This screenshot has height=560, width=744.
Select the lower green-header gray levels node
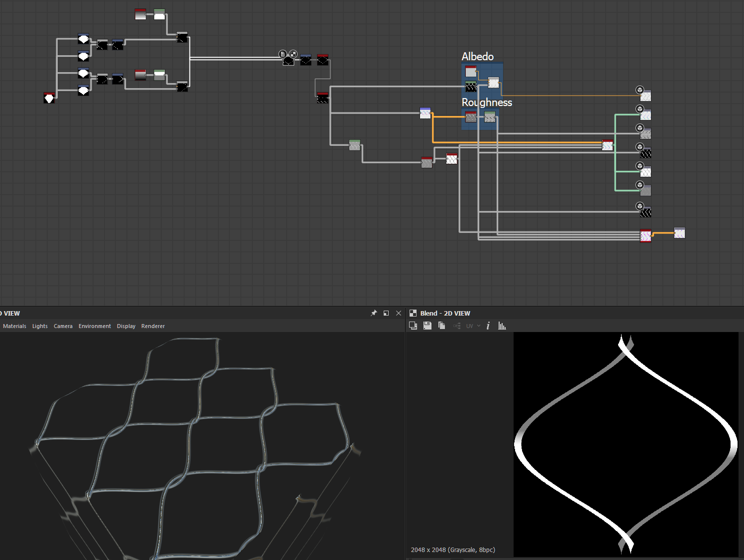click(x=159, y=75)
